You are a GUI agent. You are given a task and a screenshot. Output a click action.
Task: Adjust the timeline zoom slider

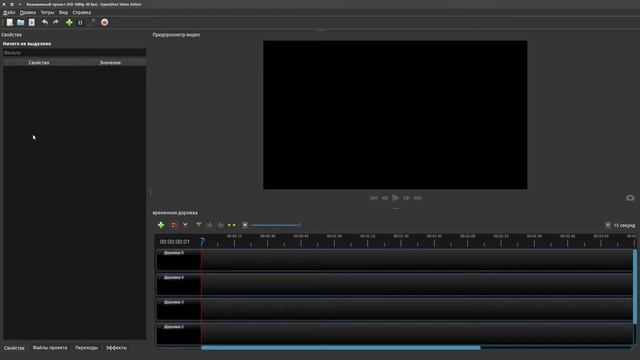tap(276, 225)
